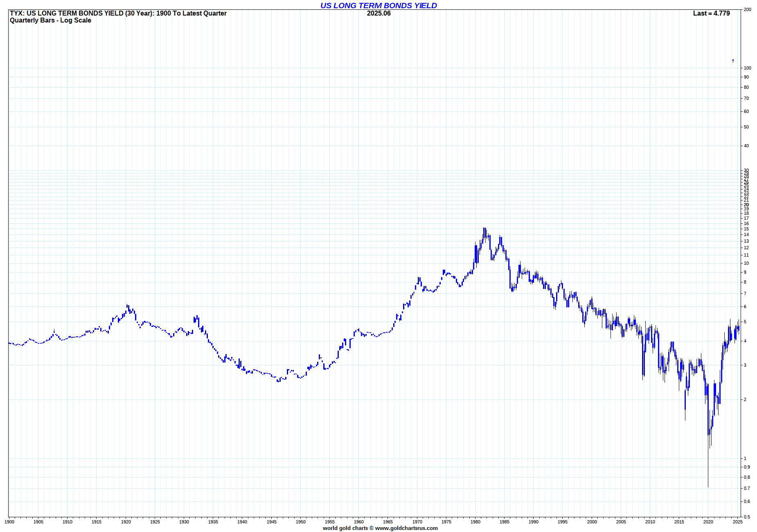Click the isolated outlier marker above 100
The image size is (757, 532).
733,61
